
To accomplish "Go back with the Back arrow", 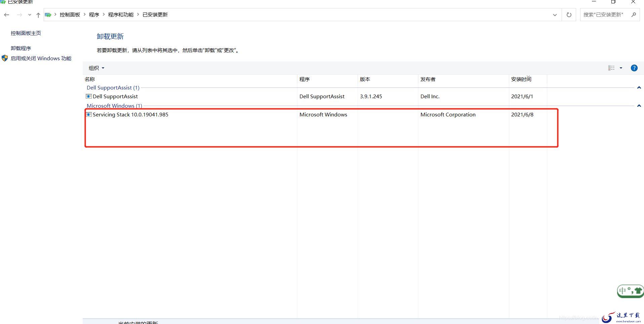I will coord(7,15).
